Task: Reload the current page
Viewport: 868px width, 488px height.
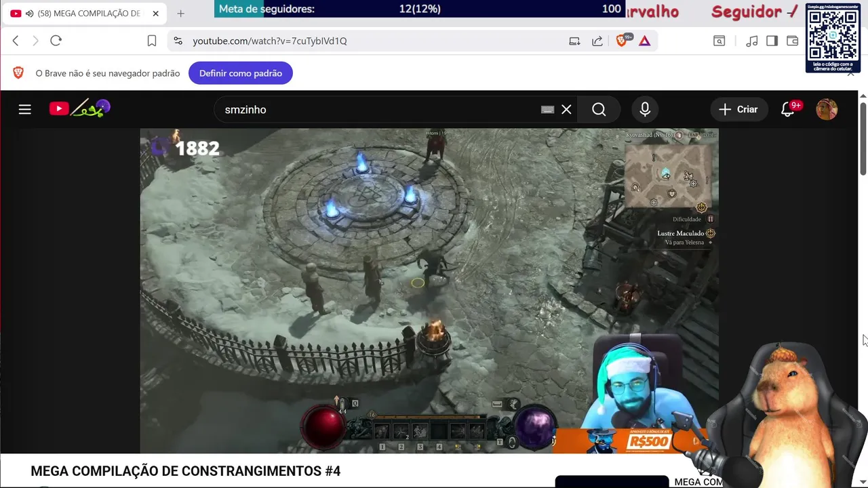Action: tap(56, 41)
